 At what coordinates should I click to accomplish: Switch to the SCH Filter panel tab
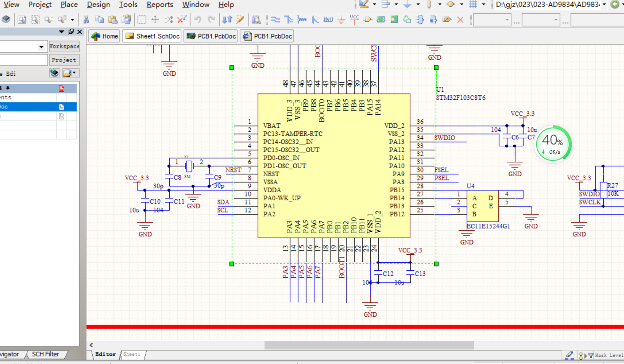point(45,354)
